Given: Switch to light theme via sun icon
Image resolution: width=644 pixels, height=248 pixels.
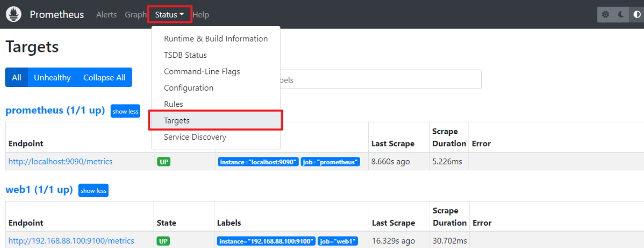Looking at the screenshot, I should 605,14.
